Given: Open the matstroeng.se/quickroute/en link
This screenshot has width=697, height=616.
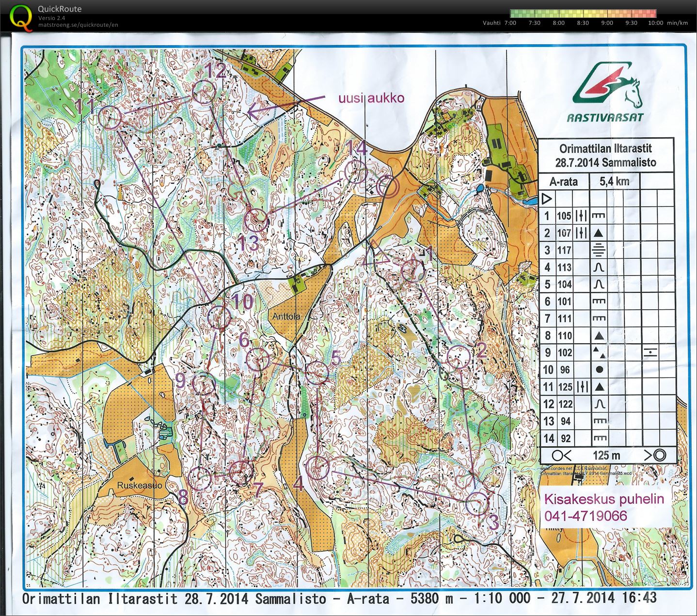Looking at the screenshot, I should pyautogui.click(x=78, y=25).
